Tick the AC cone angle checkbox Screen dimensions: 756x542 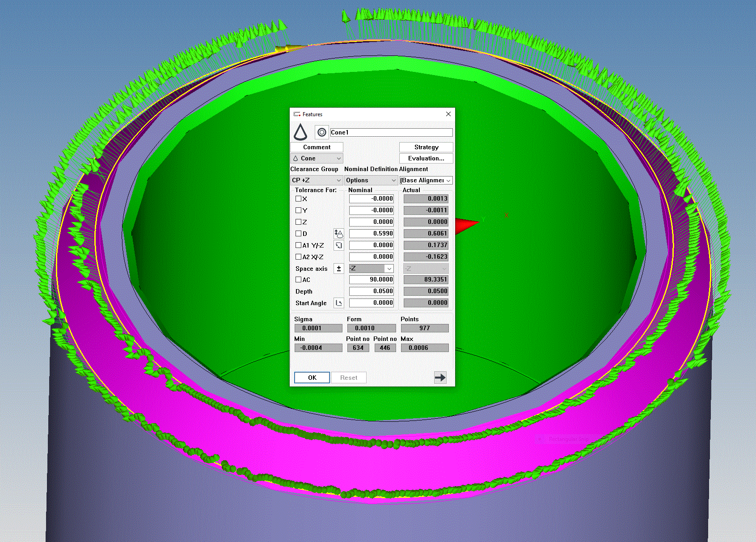298,280
